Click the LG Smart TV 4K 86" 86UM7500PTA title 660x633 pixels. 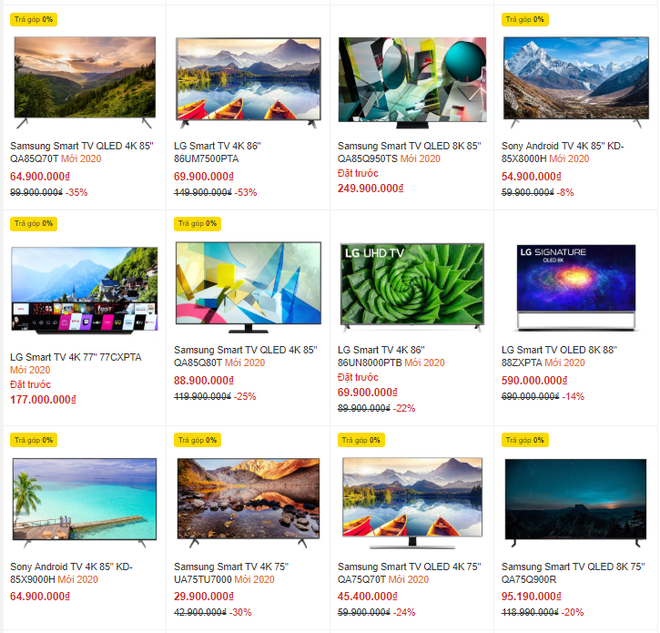pos(217,152)
